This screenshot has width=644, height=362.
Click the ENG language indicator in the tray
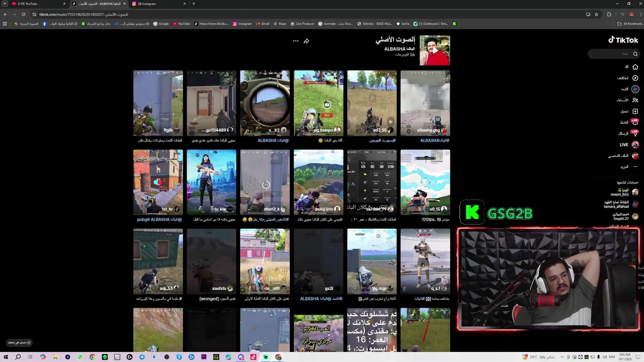pos(612,357)
